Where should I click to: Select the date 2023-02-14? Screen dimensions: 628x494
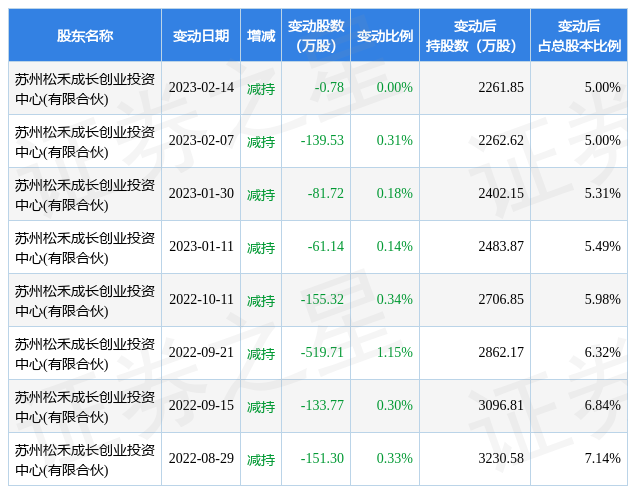coord(201,87)
